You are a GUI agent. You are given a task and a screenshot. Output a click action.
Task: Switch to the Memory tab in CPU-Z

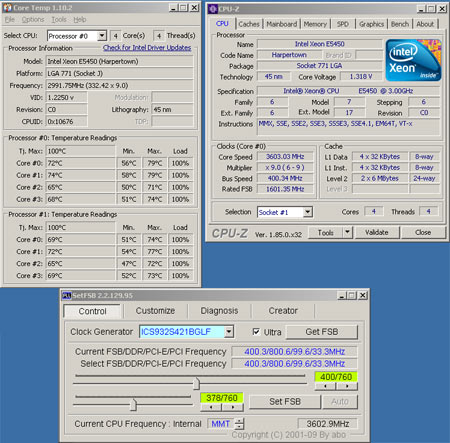pyautogui.click(x=315, y=24)
